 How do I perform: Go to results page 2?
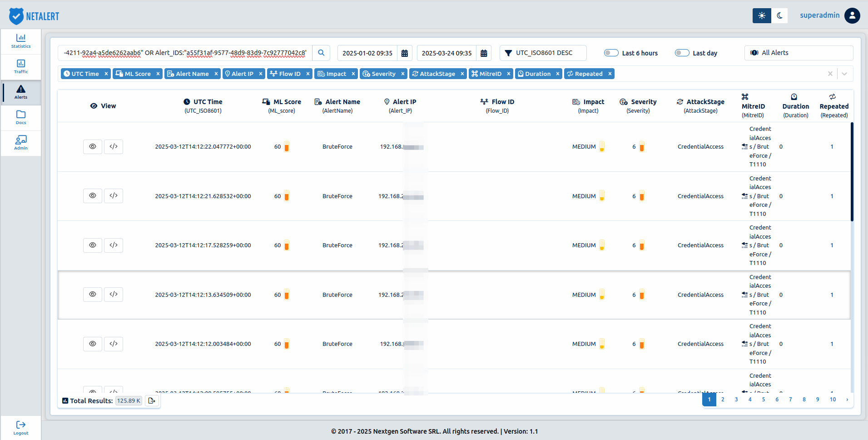(x=723, y=400)
